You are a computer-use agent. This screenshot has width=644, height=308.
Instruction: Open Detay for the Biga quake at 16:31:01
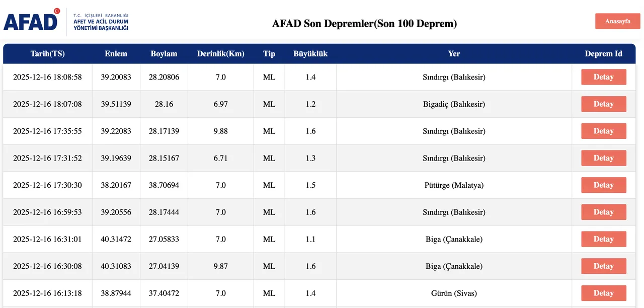click(x=603, y=239)
